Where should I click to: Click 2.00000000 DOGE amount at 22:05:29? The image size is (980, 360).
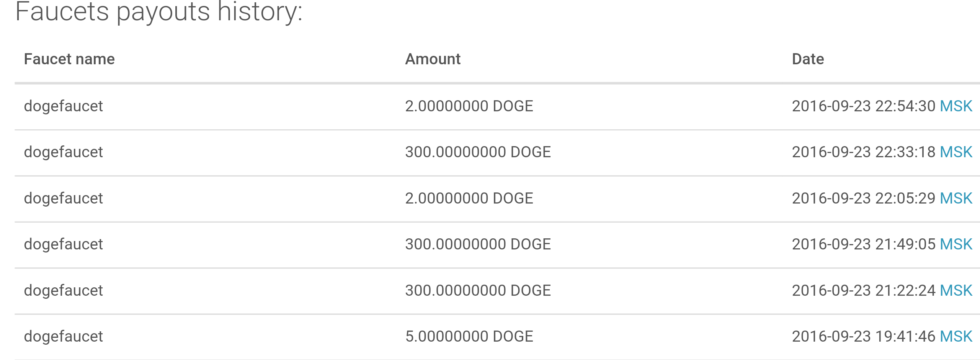[469, 198]
